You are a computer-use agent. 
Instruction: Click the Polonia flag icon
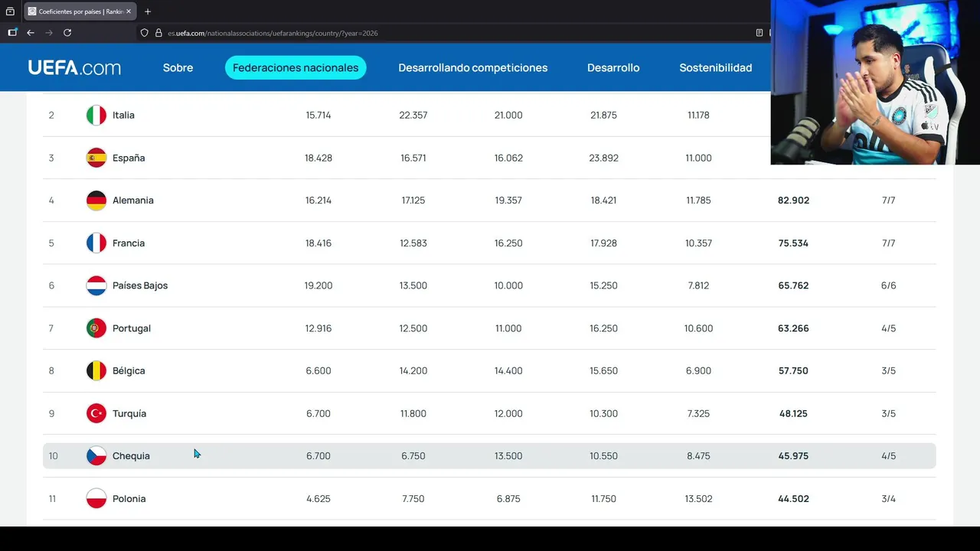click(x=96, y=498)
